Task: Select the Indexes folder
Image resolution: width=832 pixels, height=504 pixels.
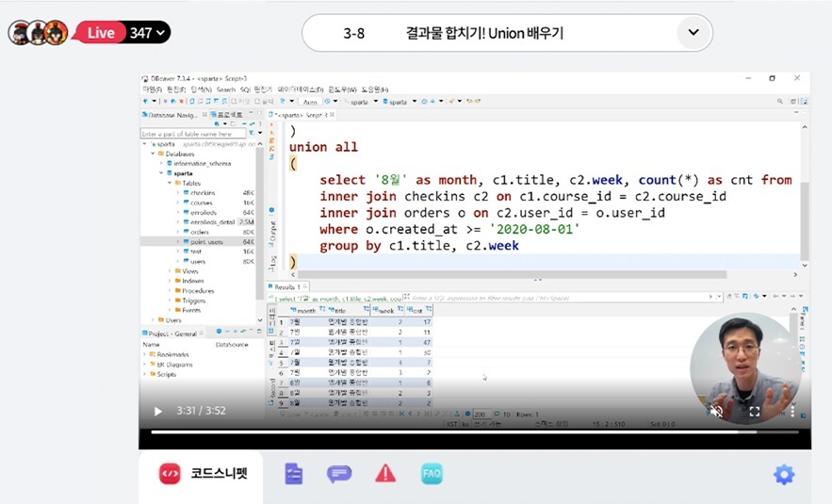Action: (192, 281)
